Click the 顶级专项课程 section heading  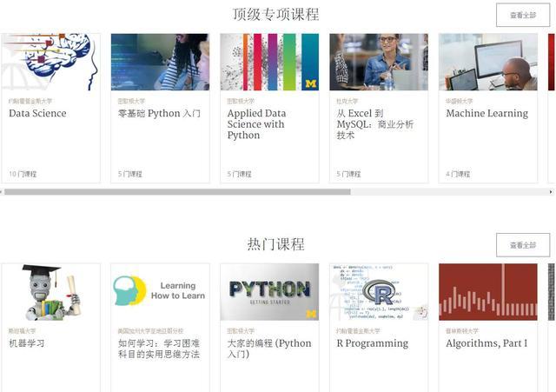tap(276, 15)
